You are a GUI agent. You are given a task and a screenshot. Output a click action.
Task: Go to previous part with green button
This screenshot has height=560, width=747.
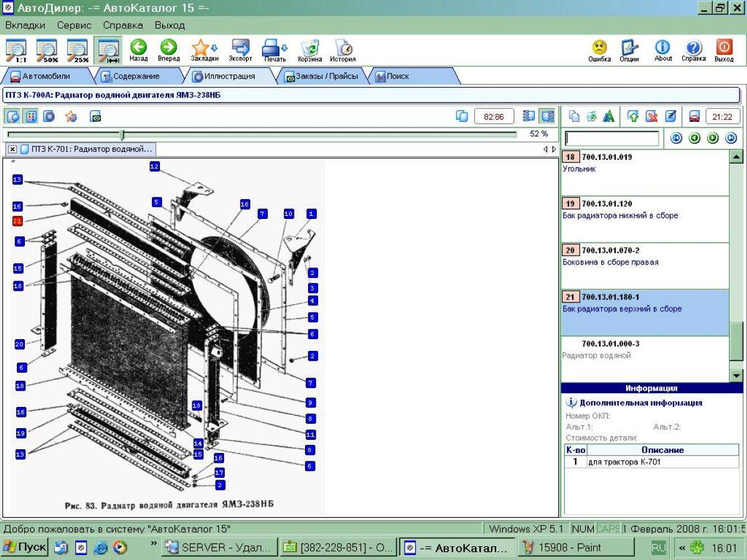(x=695, y=138)
